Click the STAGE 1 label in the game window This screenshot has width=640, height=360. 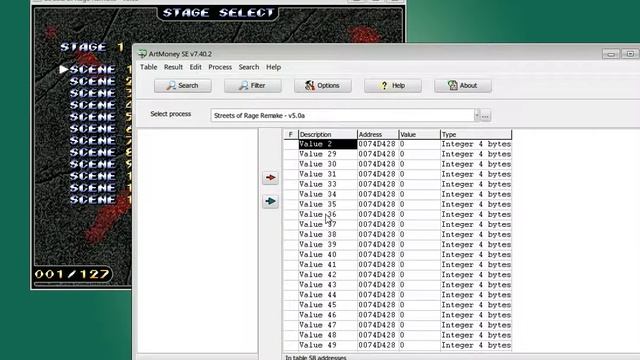click(92, 47)
